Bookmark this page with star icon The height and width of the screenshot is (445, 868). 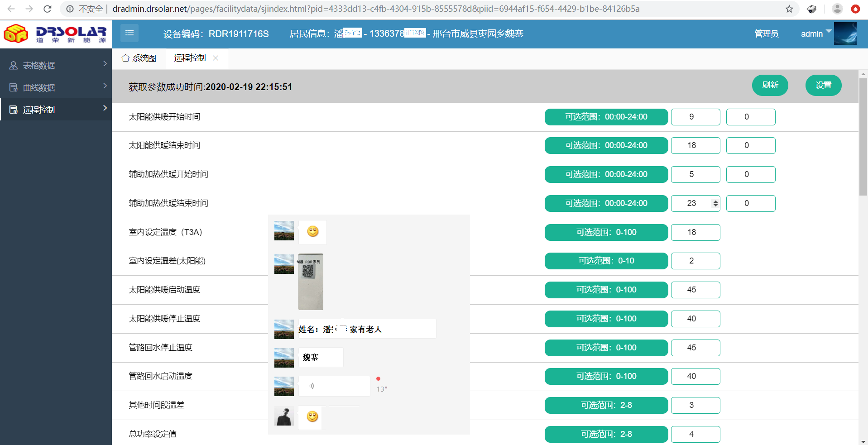coord(789,9)
